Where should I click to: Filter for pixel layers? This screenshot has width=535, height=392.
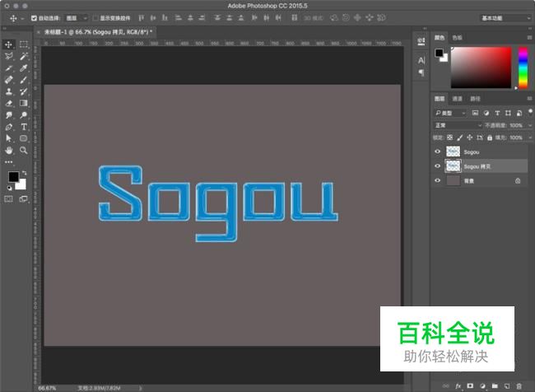coord(475,113)
